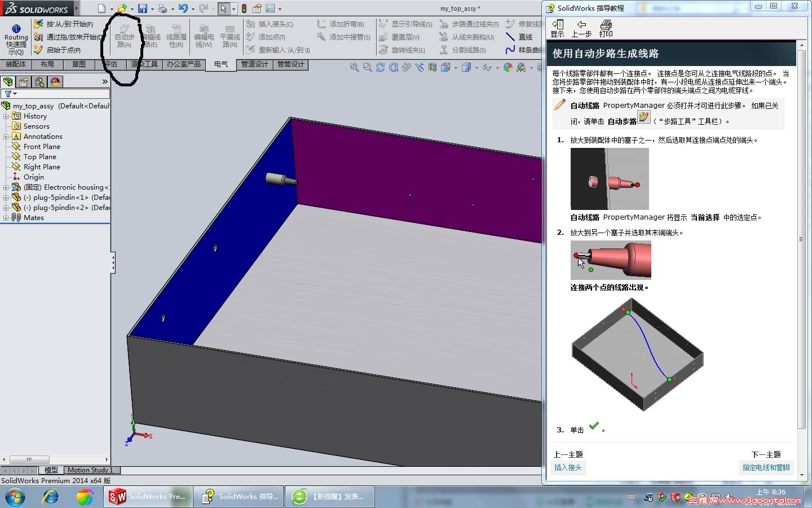Go back with 上一步 in the tutorial
Screen dimensions: 812x508
point(581,28)
